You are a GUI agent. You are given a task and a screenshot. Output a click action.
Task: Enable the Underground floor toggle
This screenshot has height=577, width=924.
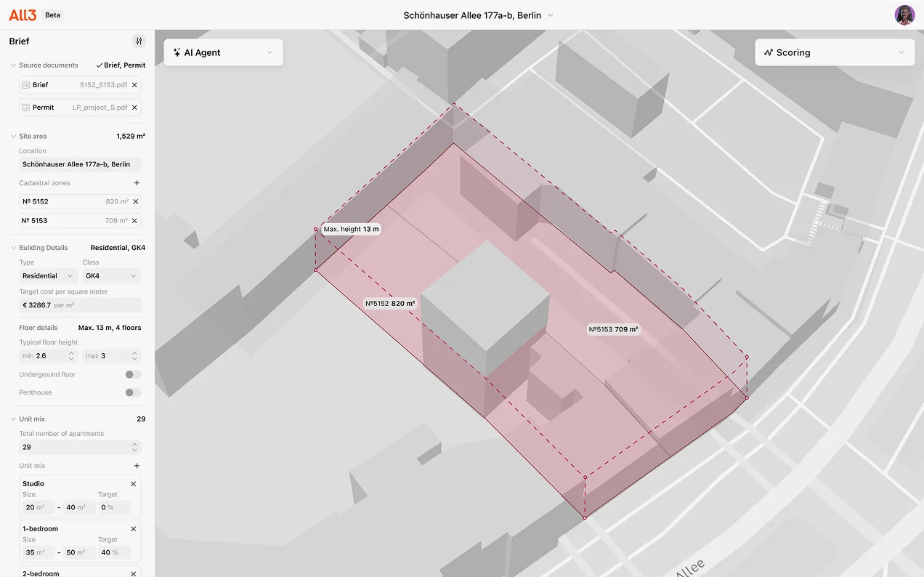point(133,375)
